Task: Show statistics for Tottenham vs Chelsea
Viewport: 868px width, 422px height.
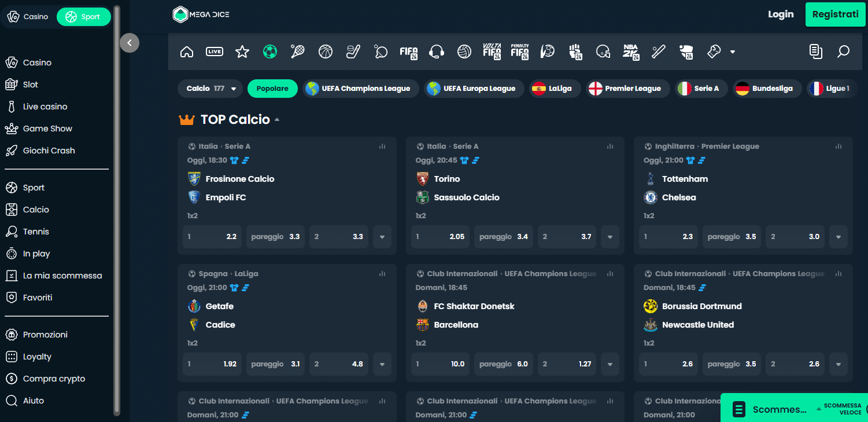Action: (839, 146)
